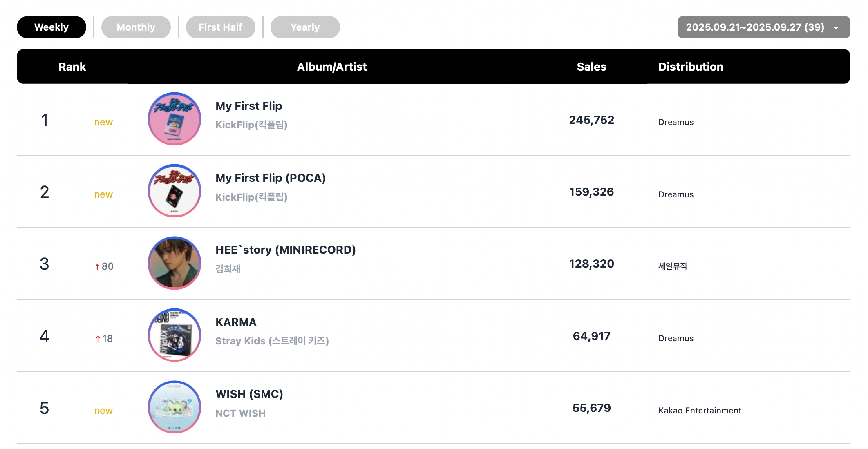
Task: Open the First Half chart tab
Action: pos(220,27)
